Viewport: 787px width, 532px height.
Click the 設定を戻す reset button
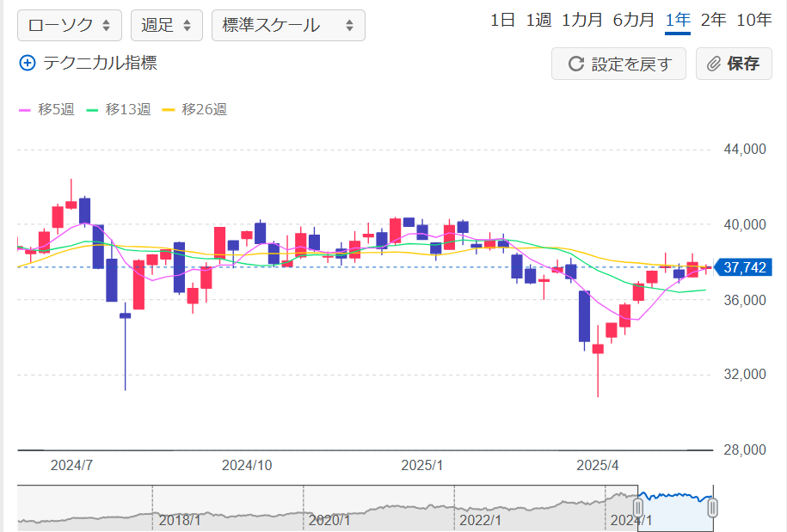pyautogui.click(x=618, y=64)
